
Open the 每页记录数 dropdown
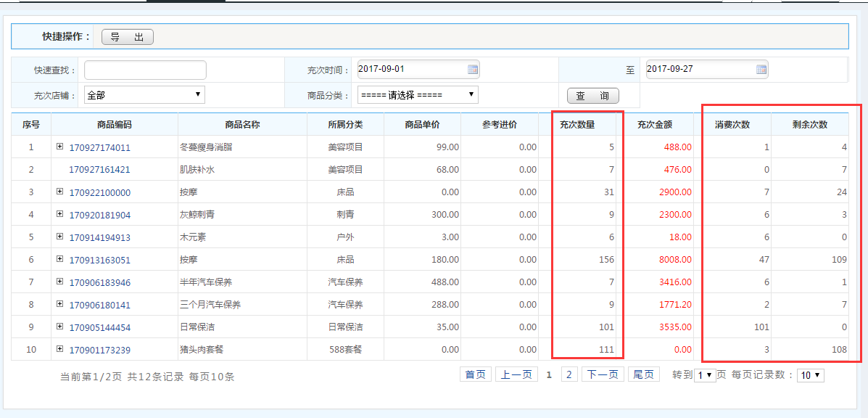[810, 375]
